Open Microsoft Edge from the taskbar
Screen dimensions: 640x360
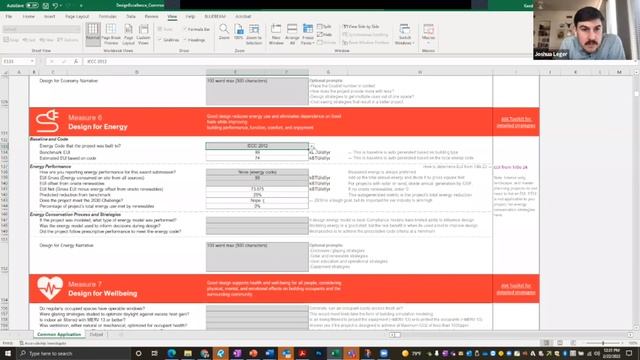pyautogui.click(x=171, y=353)
